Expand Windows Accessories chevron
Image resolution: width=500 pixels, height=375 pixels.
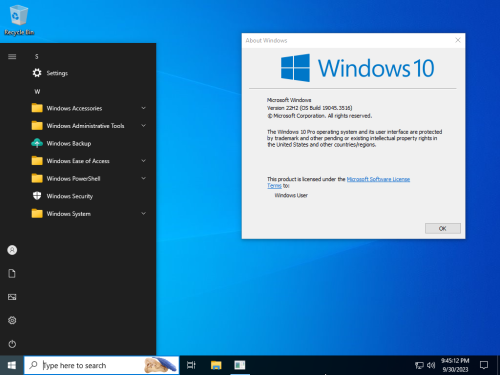[x=143, y=108]
